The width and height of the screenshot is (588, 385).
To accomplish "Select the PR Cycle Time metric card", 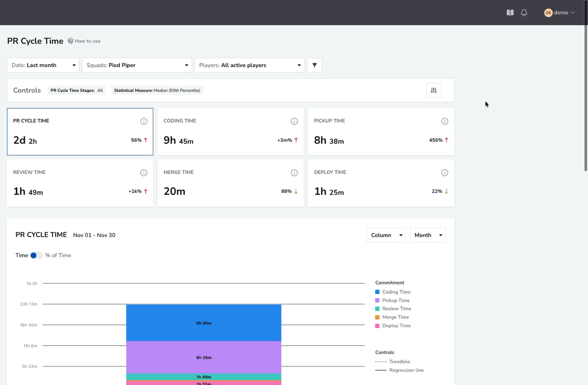I will (x=80, y=131).
